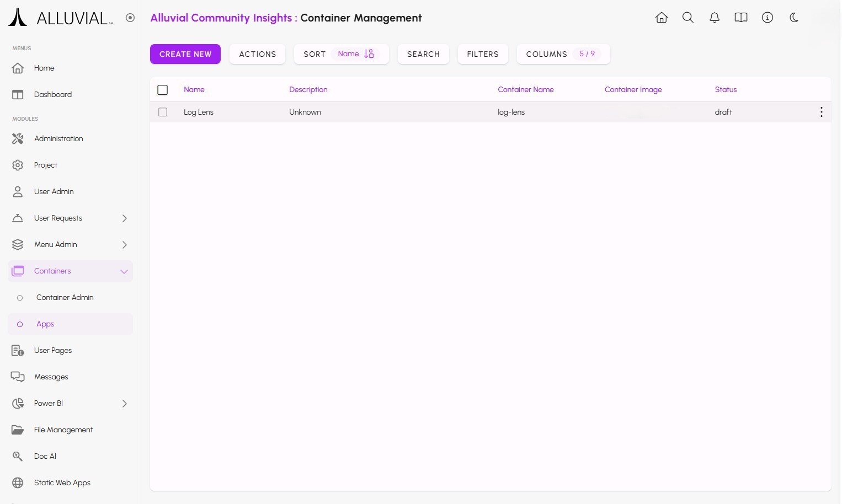Click the Power BI pie chart icon
842x504 pixels.
tap(18, 404)
